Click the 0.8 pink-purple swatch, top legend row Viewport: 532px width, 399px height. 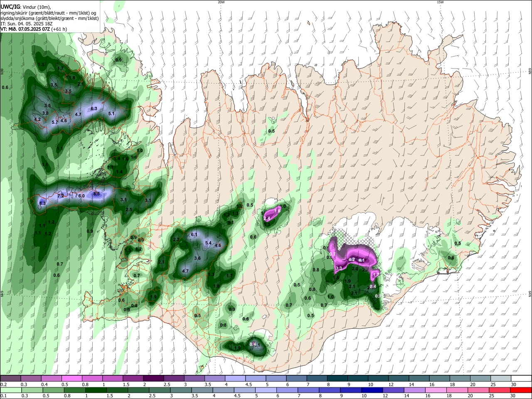coord(92,379)
